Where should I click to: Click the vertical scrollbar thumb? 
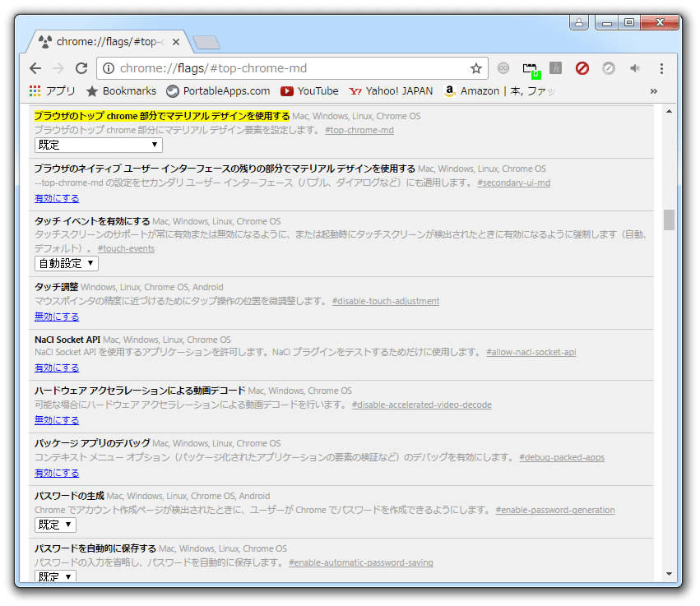(669, 220)
